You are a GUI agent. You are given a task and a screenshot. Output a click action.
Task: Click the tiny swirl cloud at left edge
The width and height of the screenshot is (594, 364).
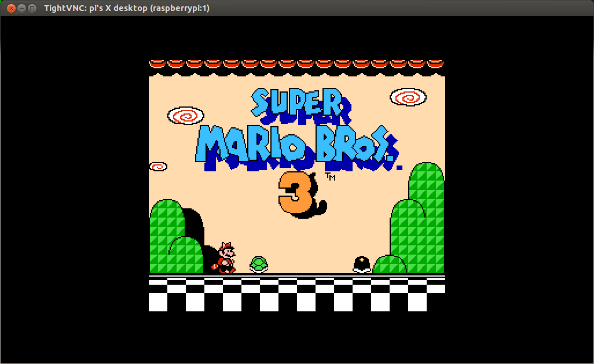[x=158, y=167]
